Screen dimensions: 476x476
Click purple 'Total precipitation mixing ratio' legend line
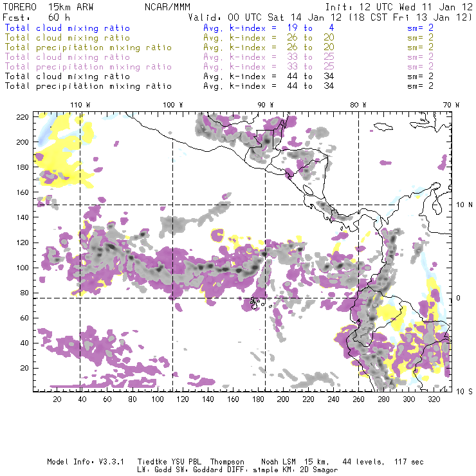(x=88, y=67)
